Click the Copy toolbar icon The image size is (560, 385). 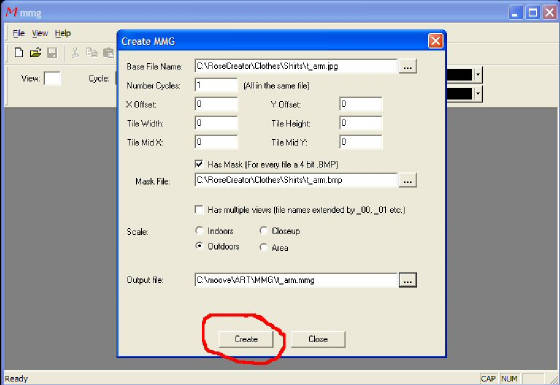(x=92, y=53)
